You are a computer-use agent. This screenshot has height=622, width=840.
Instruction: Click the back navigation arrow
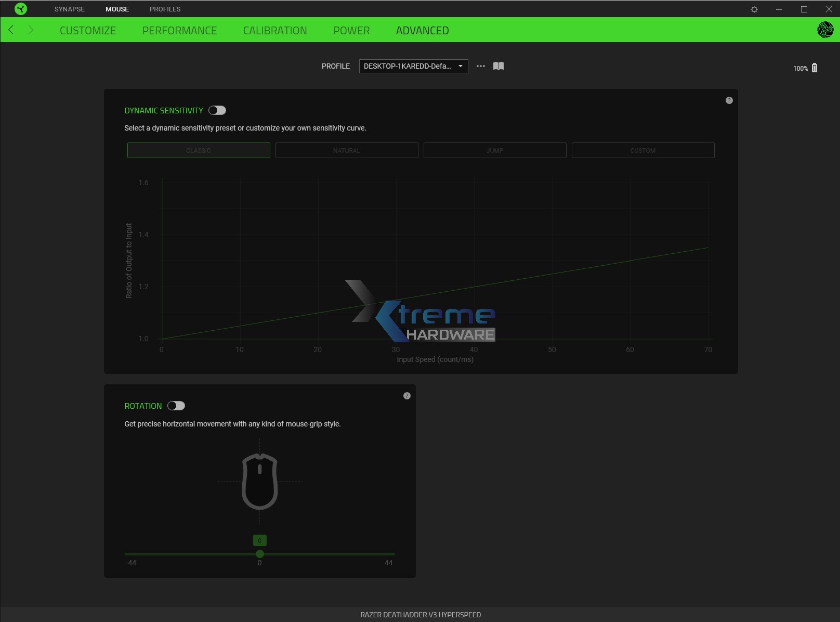tap(11, 30)
